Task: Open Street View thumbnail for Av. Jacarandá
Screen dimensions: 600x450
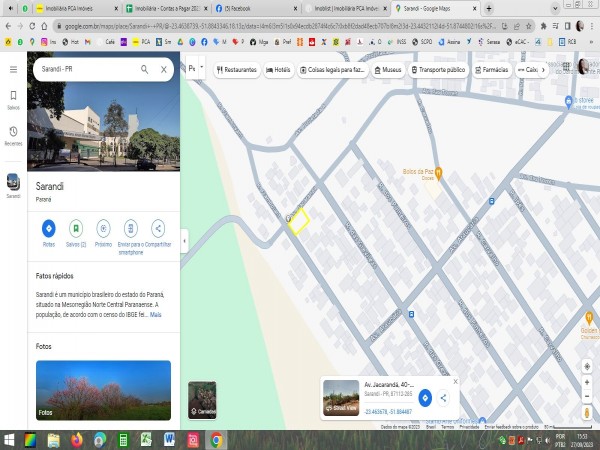Action: pyautogui.click(x=342, y=397)
